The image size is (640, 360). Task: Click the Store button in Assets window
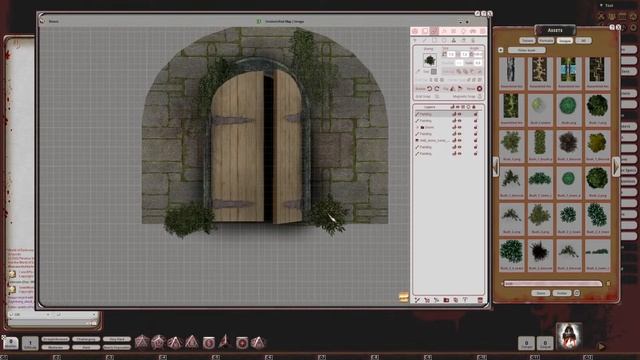[x=541, y=293]
